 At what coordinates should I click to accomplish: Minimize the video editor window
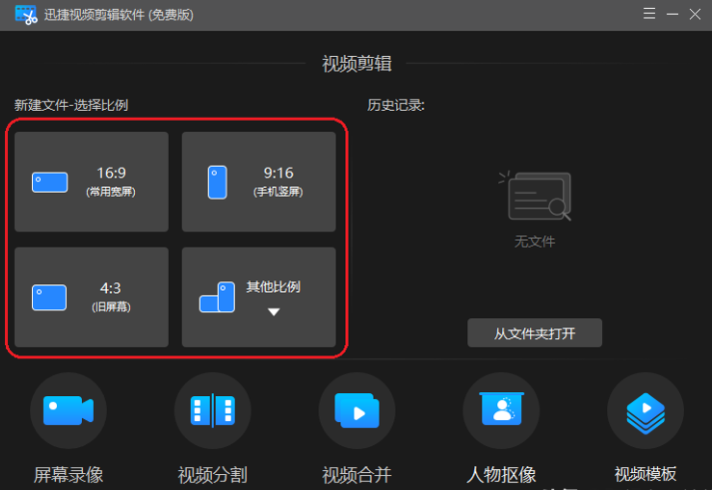672,14
